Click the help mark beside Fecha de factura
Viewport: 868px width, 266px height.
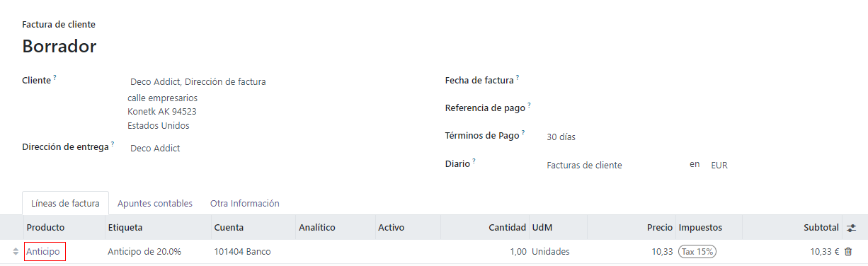point(518,77)
